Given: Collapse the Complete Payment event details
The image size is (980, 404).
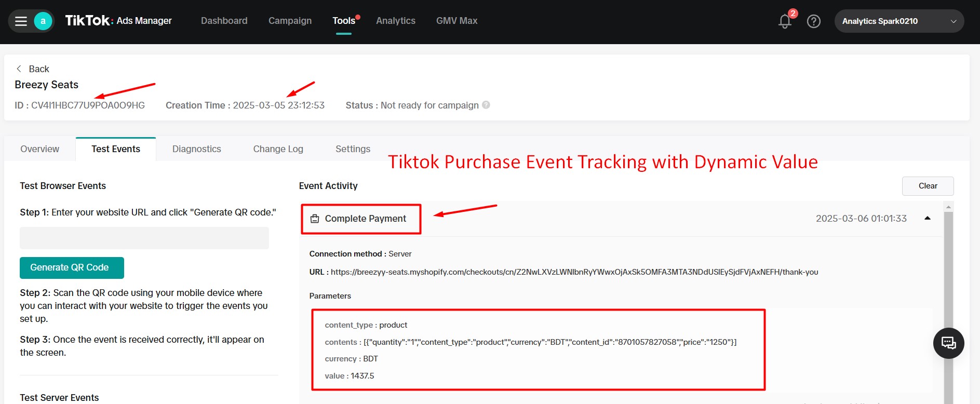Looking at the screenshot, I should (x=928, y=219).
